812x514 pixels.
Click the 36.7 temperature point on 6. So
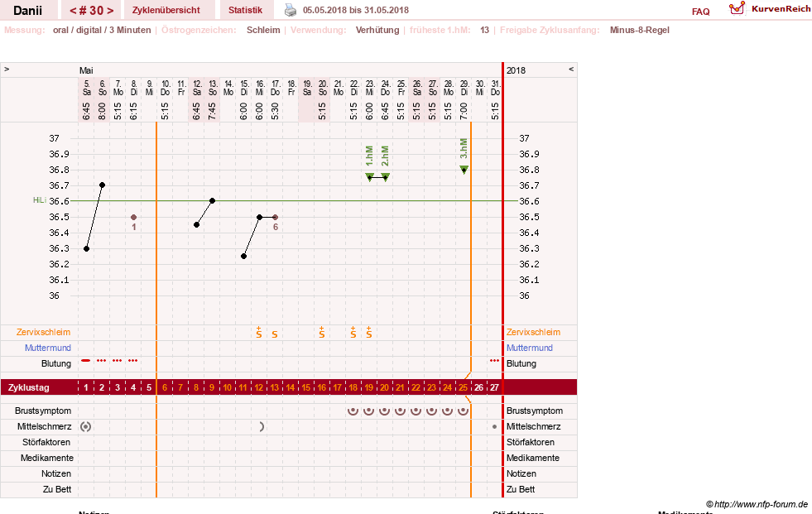pyautogui.click(x=102, y=185)
